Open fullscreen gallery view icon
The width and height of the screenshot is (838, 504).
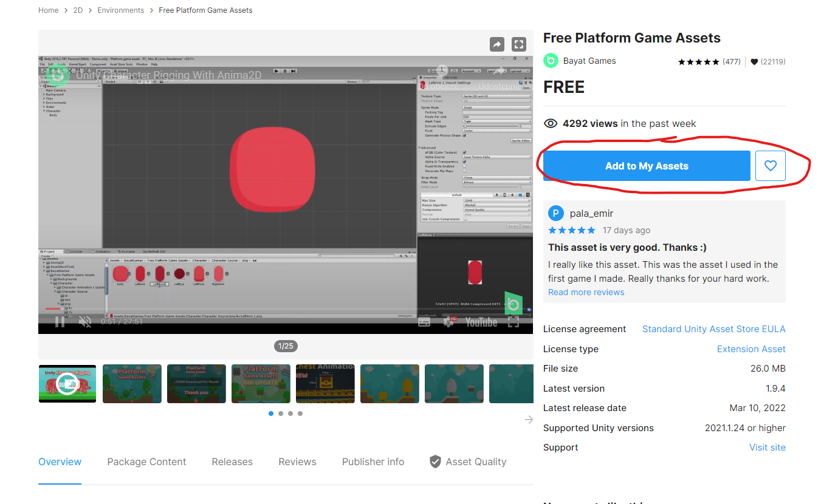pos(518,44)
